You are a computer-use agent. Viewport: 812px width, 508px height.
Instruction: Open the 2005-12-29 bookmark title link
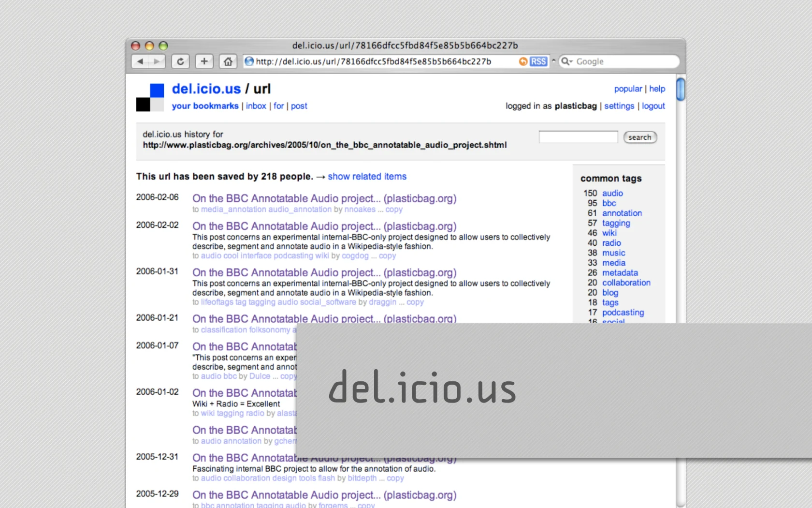pyautogui.click(x=324, y=495)
